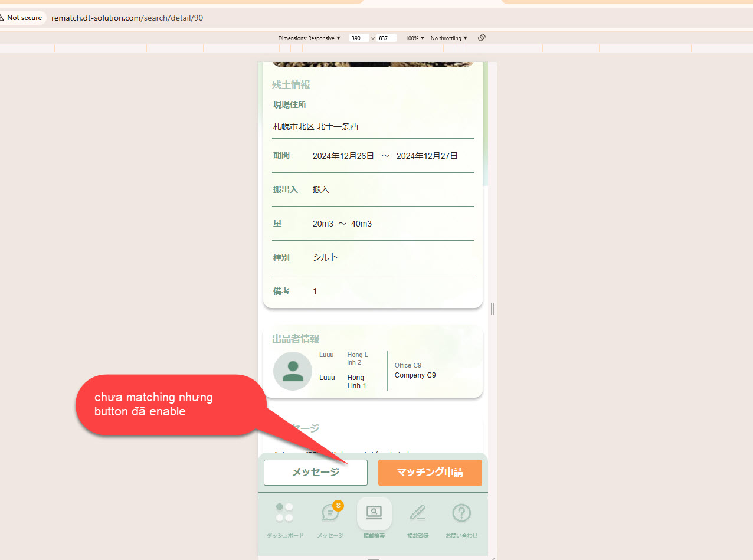Click the viewport width field 390
Screen dimensions: 753x560
click(x=358, y=38)
